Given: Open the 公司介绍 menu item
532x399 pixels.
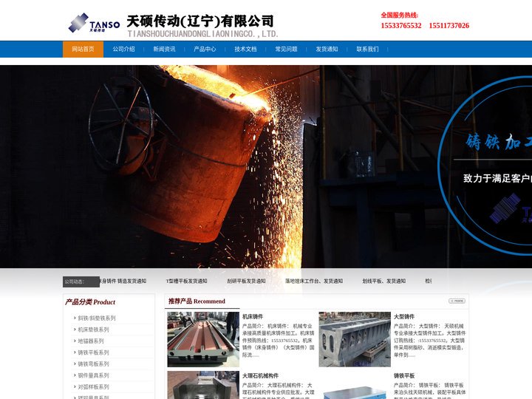Looking at the screenshot, I should pyautogui.click(x=123, y=50).
